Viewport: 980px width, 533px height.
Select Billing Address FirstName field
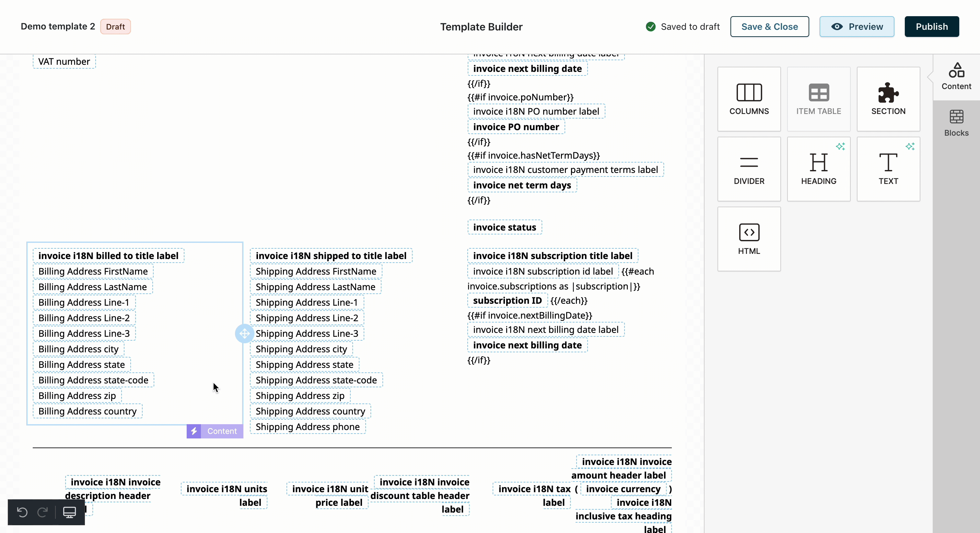[93, 271]
